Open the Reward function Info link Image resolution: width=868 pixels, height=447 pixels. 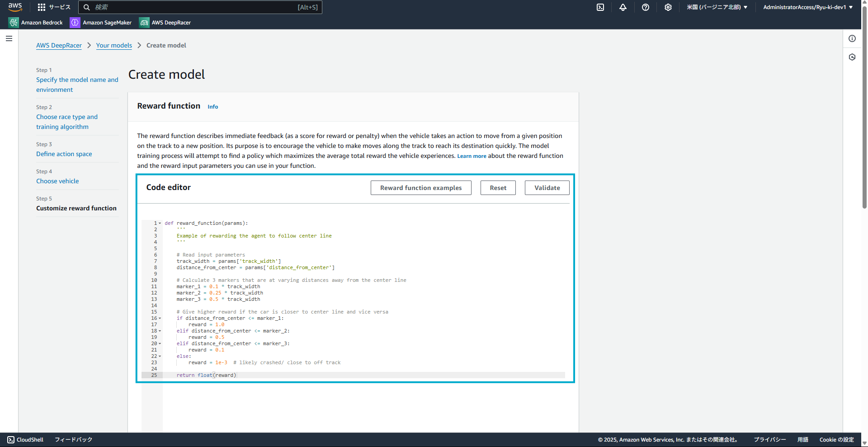coord(213,107)
